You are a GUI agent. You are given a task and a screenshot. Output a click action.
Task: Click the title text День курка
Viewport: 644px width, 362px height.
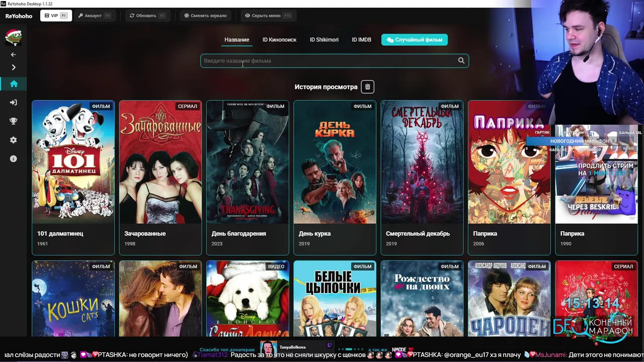pyautogui.click(x=314, y=233)
